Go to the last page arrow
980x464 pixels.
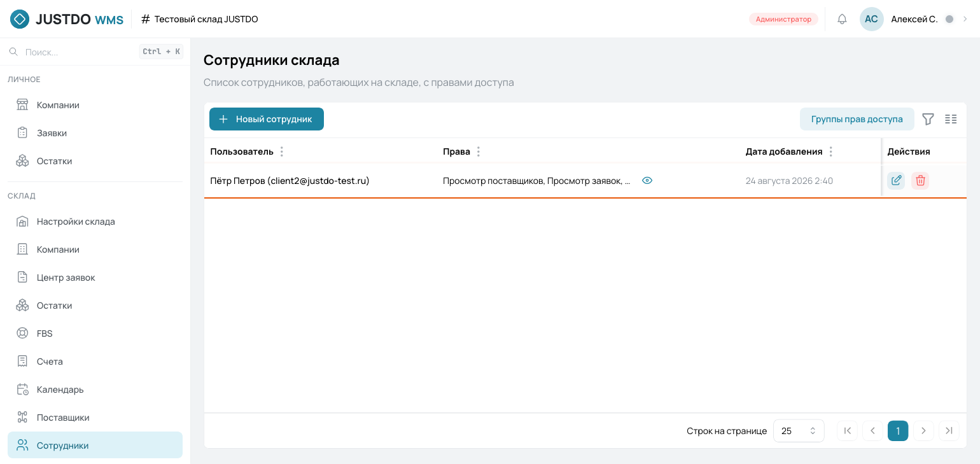[949, 431]
